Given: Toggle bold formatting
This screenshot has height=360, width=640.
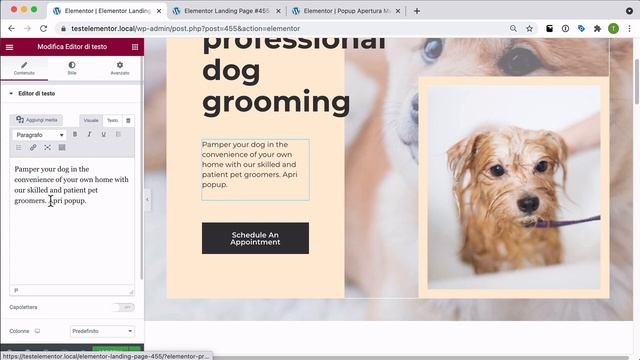Looking at the screenshot, I should pos(75,134).
